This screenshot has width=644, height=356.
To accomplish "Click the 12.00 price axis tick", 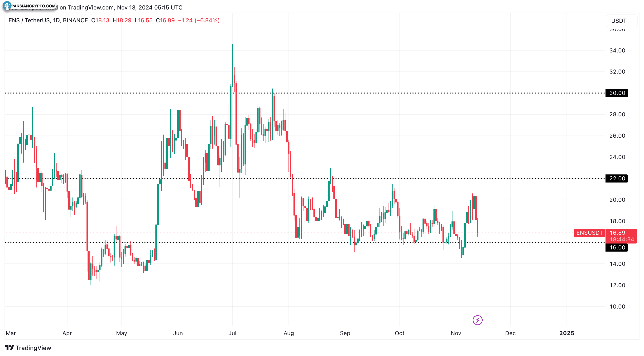I will coord(617,285).
